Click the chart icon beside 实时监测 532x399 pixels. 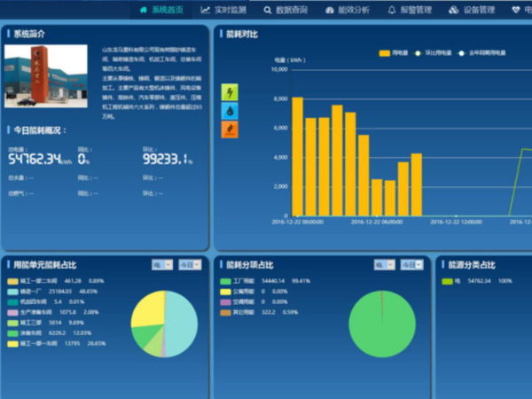206,11
